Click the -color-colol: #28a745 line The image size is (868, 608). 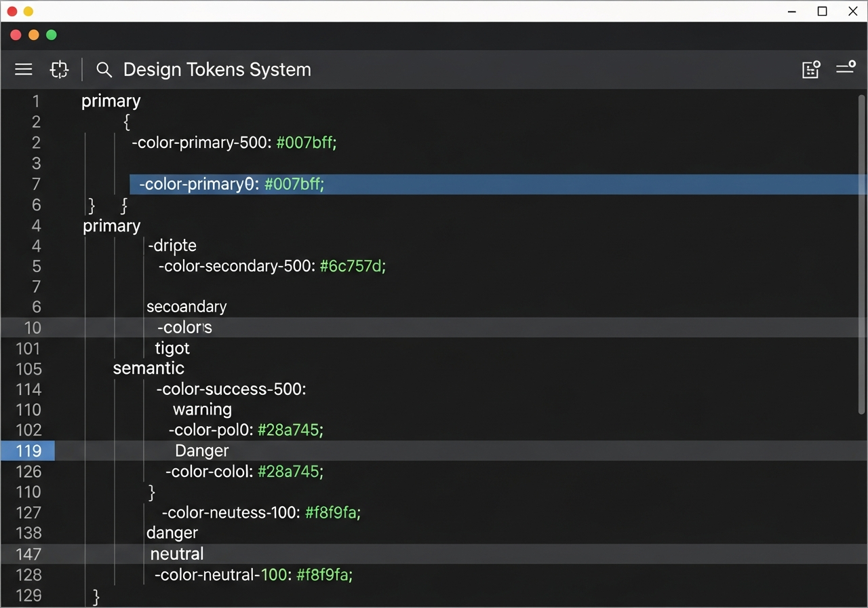coord(244,472)
